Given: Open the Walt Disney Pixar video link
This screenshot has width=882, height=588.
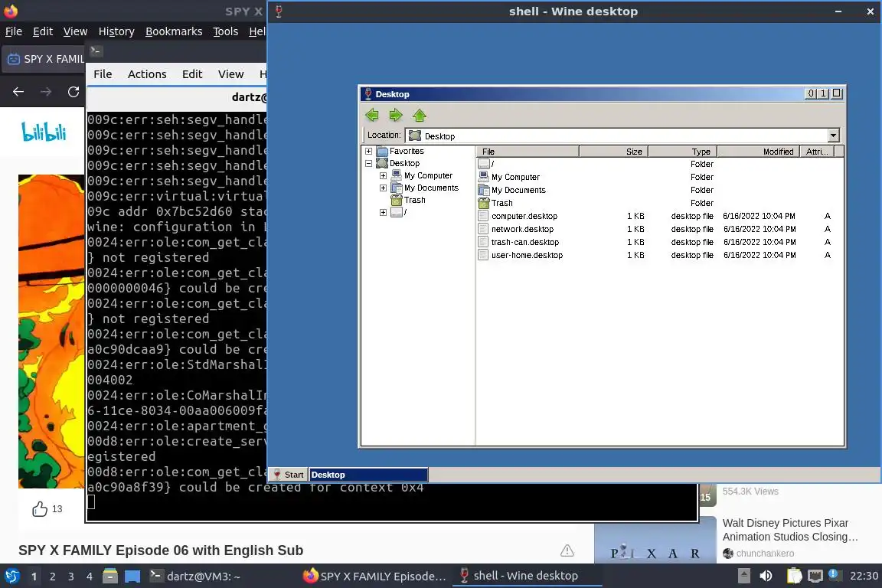Looking at the screenshot, I should coord(790,530).
